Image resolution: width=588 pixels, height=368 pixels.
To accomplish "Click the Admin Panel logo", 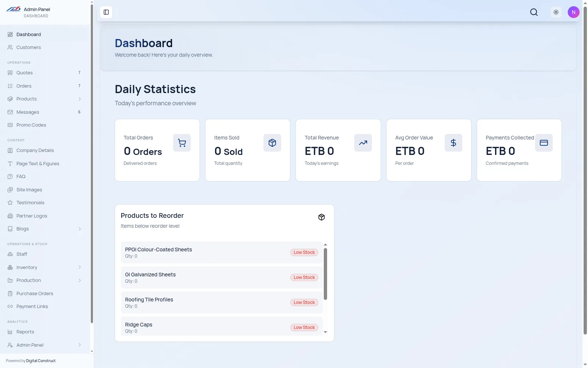I will pyautogui.click(x=14, y=9).
